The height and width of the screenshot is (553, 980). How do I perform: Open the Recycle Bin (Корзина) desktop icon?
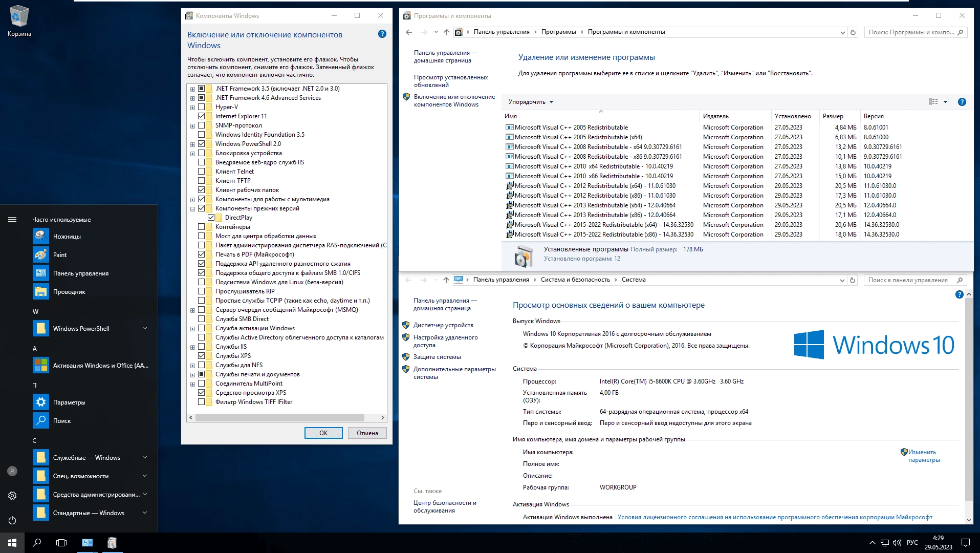(19, 22)
